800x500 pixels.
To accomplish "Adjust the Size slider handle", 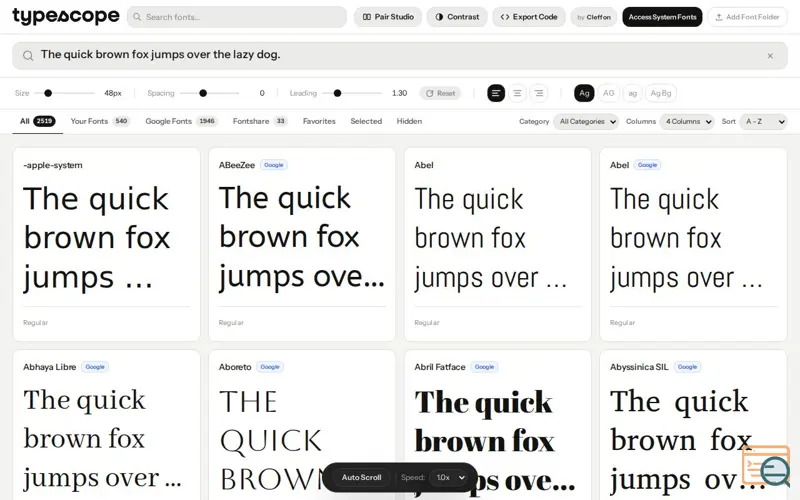I will 48,93.
